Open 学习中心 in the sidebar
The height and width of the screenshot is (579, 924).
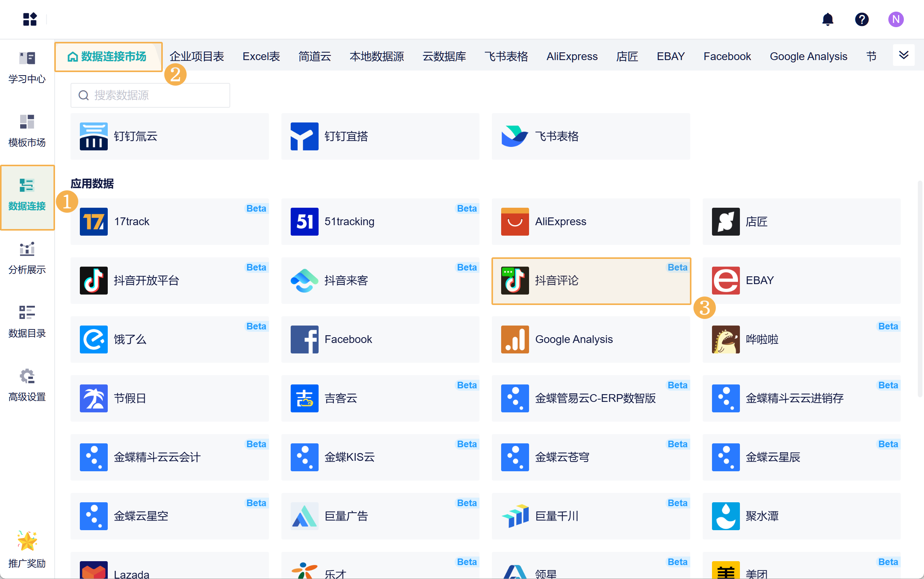click(27, 68)
